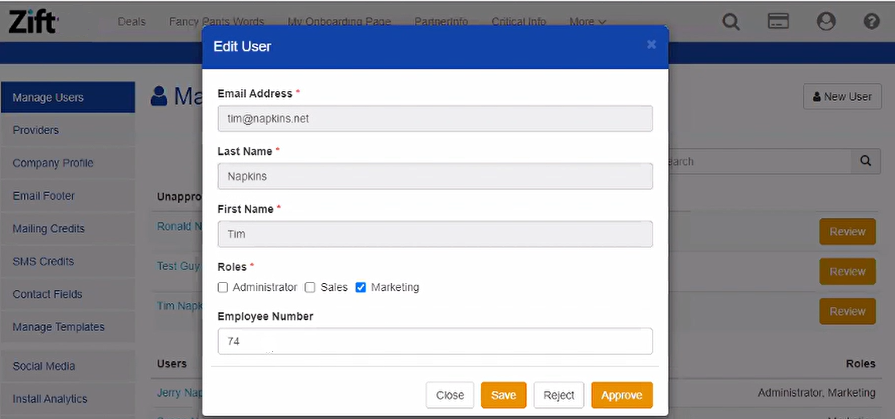Image resolution: width=895 pixels, height=419 pixels.
Task: Open the search magnifier in top bar
Action: pos(731,22)
